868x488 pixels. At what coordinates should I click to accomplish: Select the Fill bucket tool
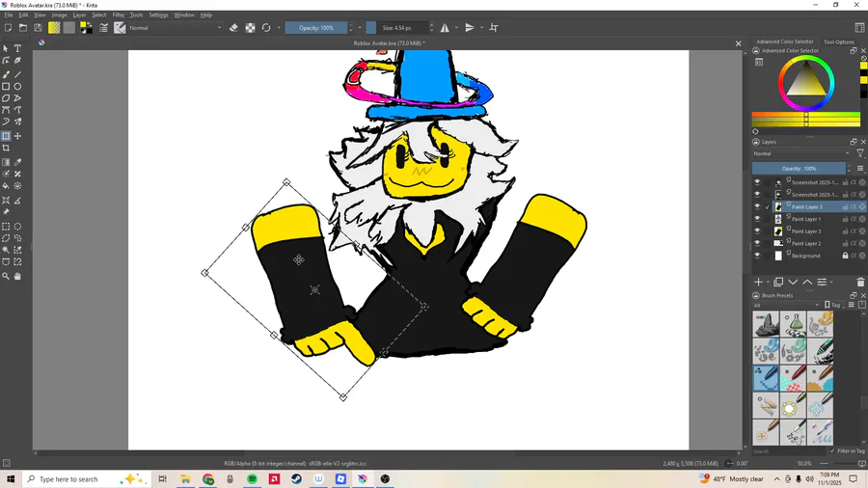tap(6, 186)
